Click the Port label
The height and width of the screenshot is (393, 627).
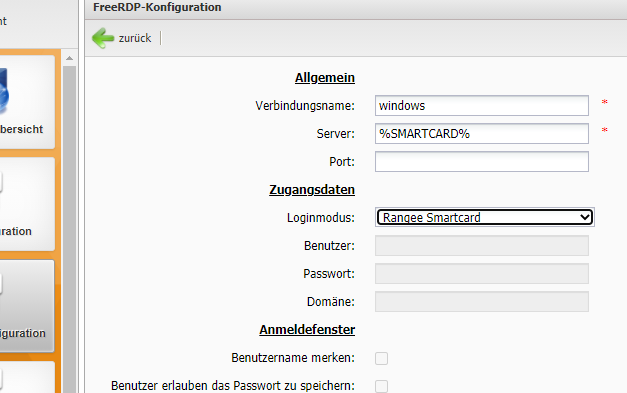pos(342,162)
